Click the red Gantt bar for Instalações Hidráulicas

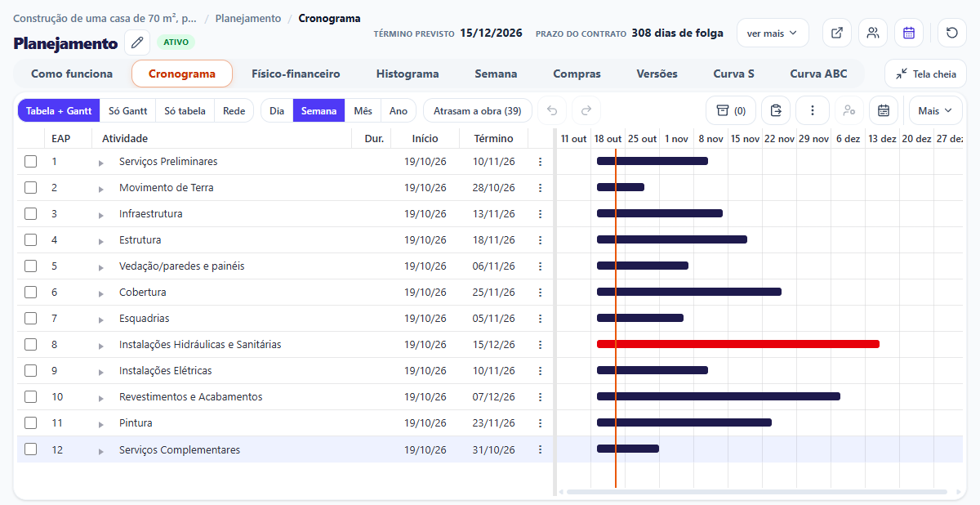coord(738,344)
